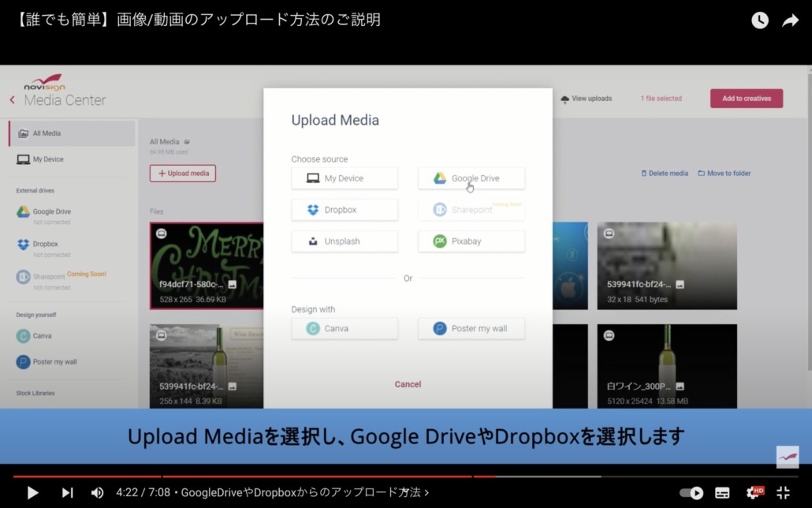Image resolution: width=812 pixels, height=508 pixels.
Task: Open Canva in sidebar Design yourself
Action: click(x=34, y=336)
